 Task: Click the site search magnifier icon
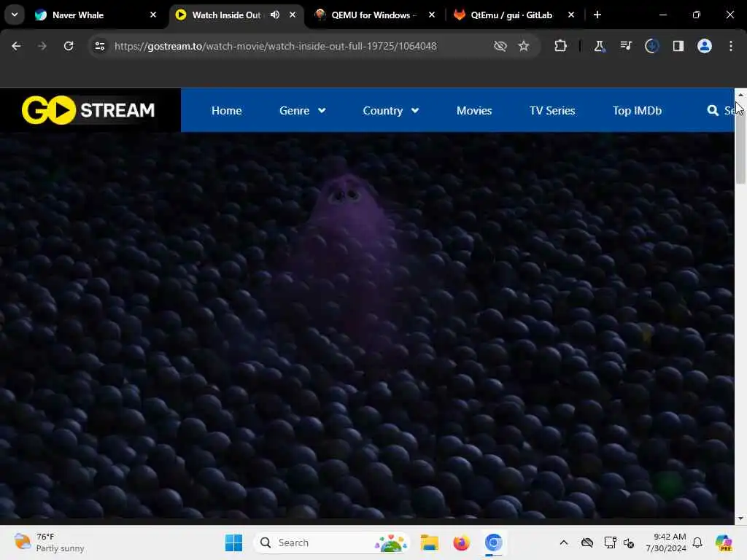(713, 111)
